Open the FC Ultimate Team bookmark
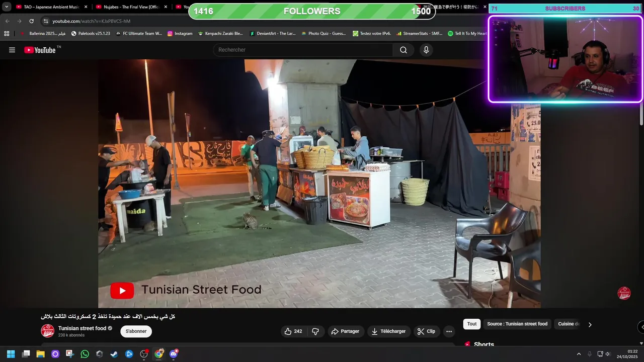The height and width of the screenshot is (362, 644). [139, 34]
